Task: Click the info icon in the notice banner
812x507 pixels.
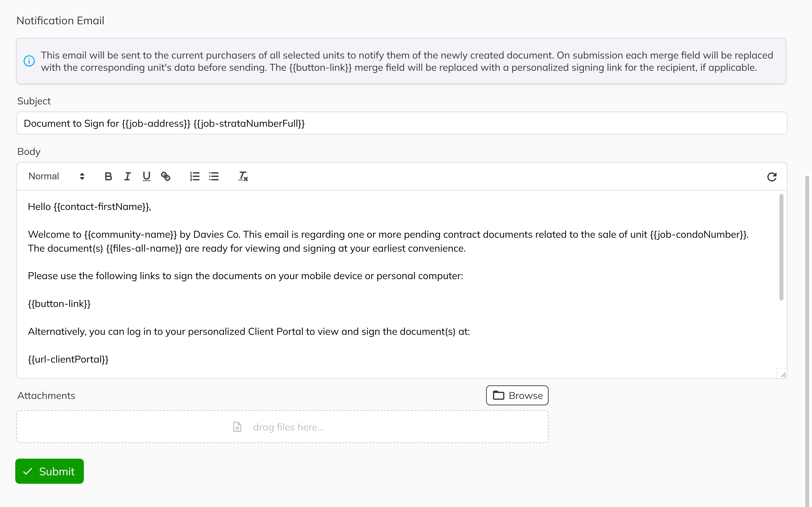Action: tap(30, 61)
